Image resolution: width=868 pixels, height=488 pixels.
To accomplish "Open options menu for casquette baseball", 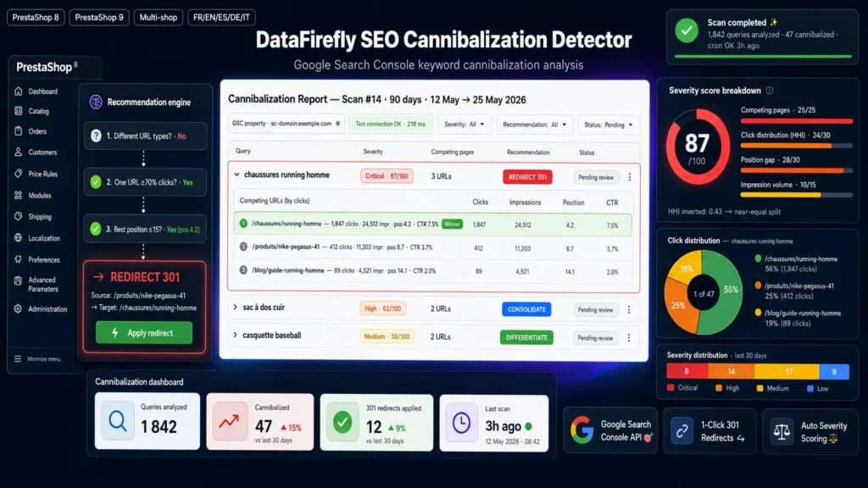I will point(629,337).
